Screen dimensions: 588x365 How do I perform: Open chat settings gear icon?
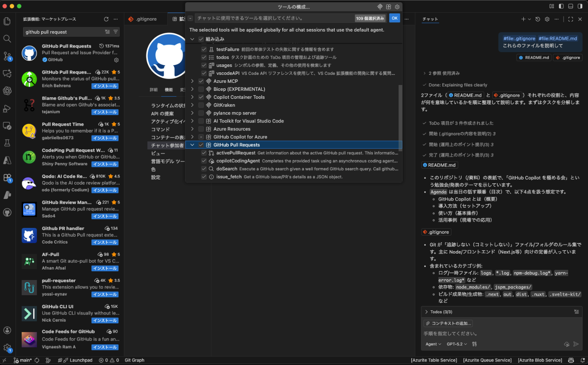point(547,19)
